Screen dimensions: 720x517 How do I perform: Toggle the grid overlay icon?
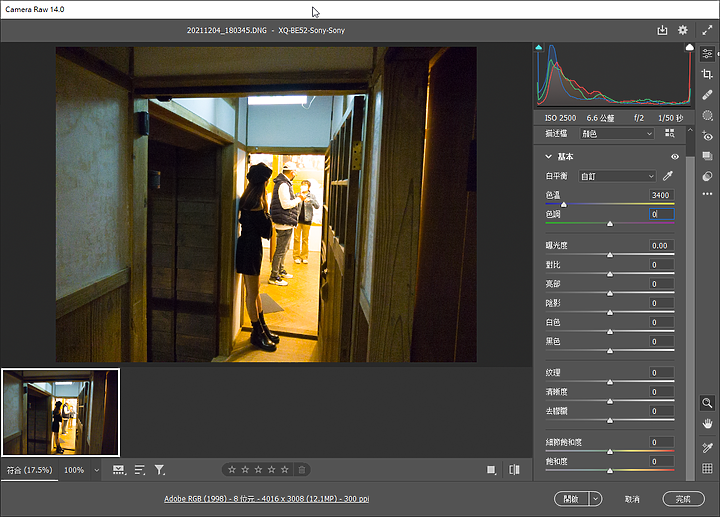(x=707, y=468)
